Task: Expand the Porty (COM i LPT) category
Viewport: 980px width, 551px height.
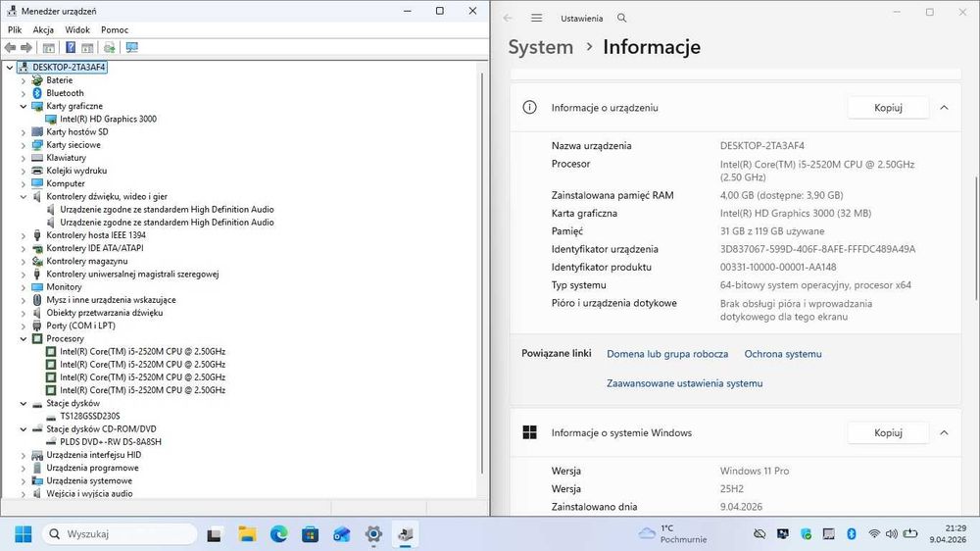Action: (x=24, y=326)
